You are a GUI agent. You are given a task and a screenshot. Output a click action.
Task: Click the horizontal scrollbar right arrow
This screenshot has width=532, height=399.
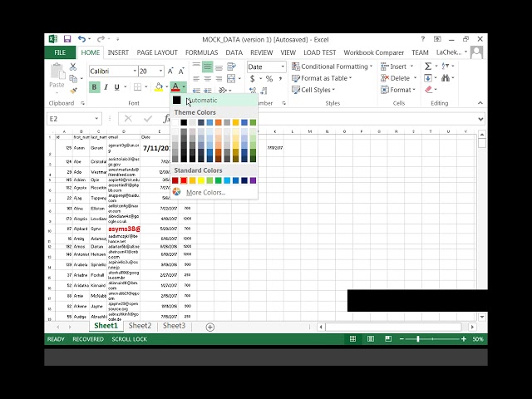(x=472, y=327)
